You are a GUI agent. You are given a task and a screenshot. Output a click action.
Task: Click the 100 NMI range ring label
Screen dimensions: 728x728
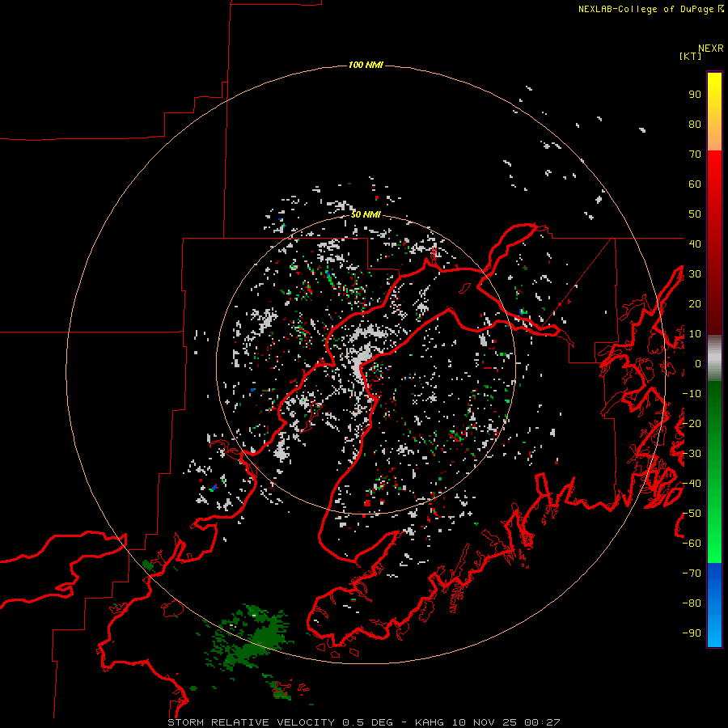(366, 65)
